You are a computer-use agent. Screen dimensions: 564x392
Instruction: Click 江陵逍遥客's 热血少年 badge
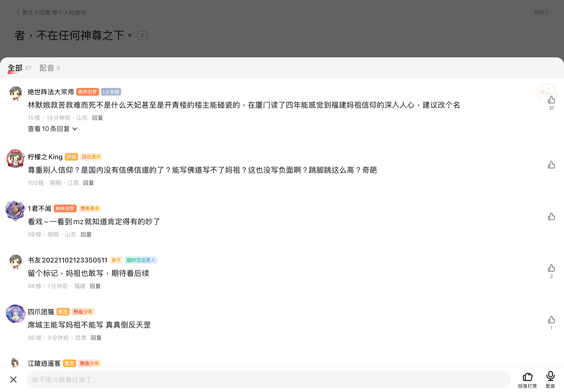(x=89, y=363)
